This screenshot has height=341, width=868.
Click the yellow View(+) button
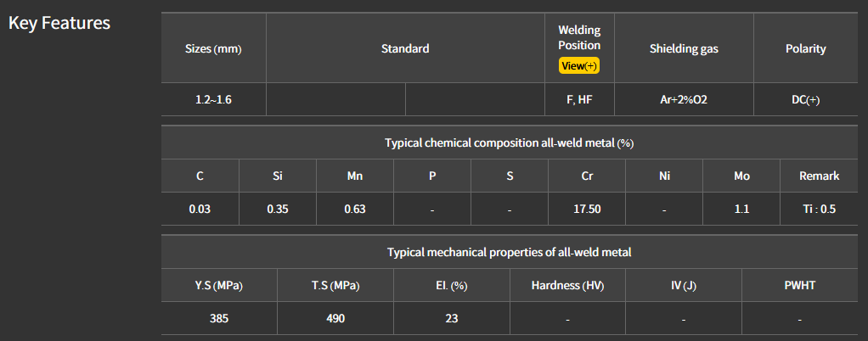[579, 65]
